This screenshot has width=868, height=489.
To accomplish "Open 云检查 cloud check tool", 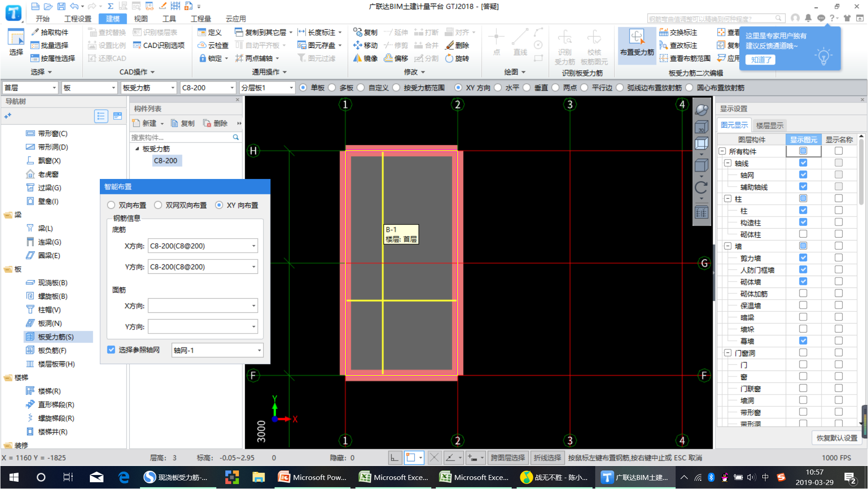I will 213,45.
